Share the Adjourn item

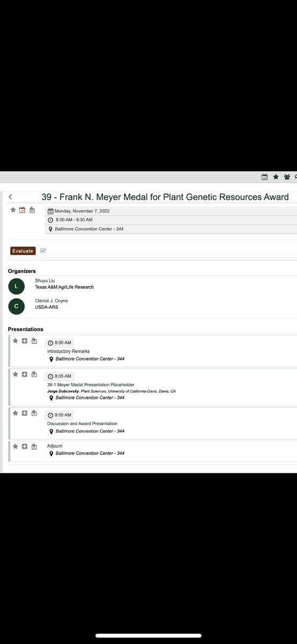click(34, 447)
